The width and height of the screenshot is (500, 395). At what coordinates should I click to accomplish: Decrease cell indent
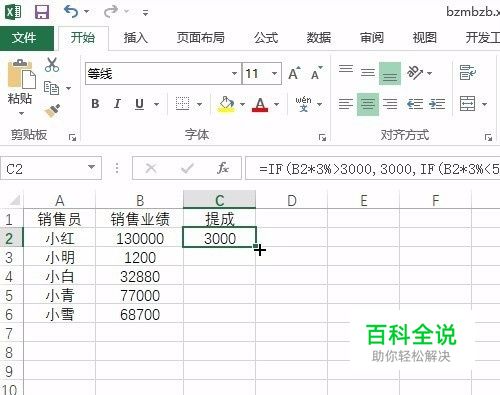point(415,104)
